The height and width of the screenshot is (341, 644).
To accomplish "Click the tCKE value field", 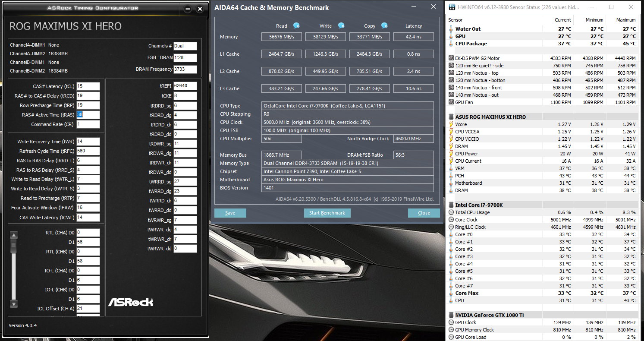I will [x=185, y=95].
